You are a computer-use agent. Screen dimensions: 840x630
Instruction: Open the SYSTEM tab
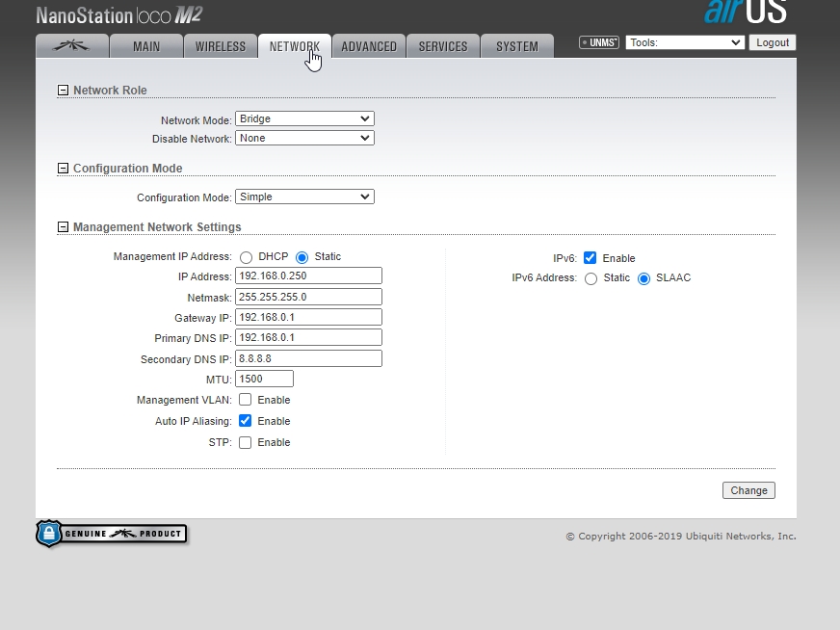click(x=517, y=46)
